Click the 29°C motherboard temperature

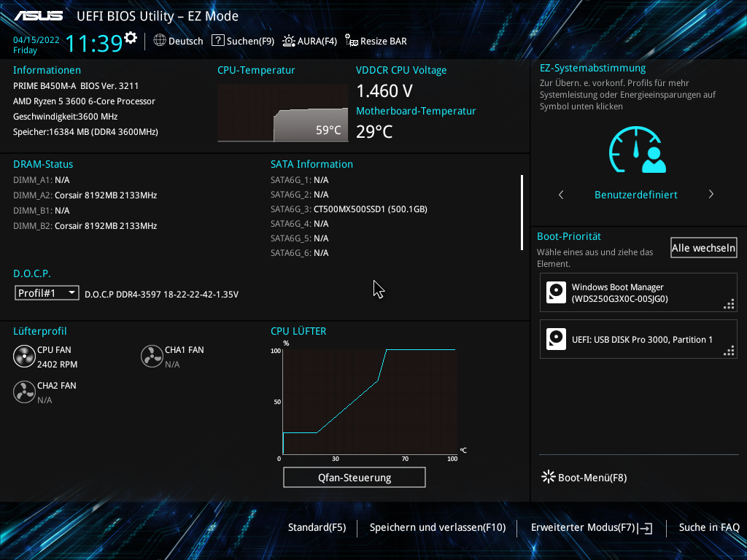coord(374,131)
